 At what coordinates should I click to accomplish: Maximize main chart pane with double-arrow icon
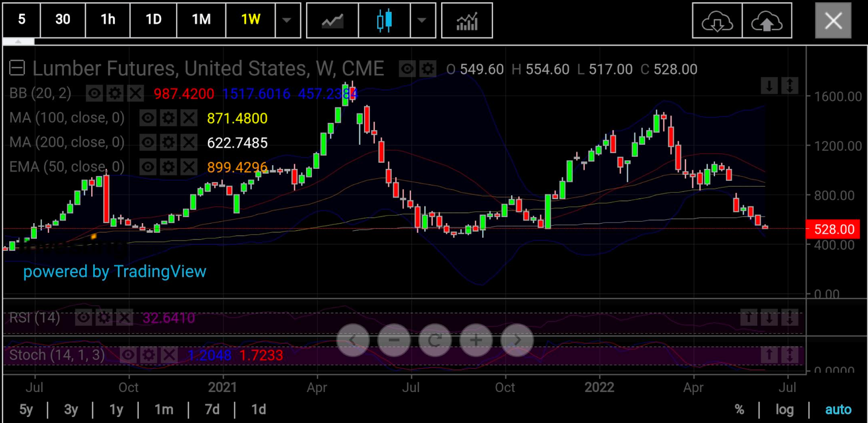coord(790,86)
